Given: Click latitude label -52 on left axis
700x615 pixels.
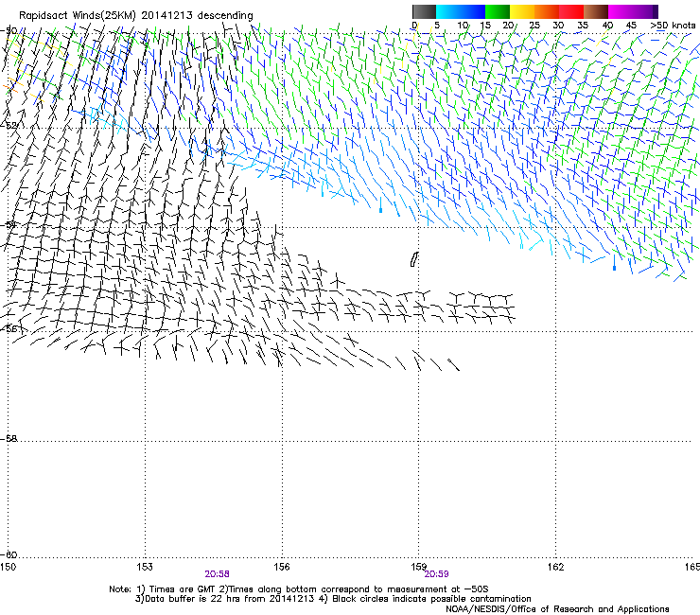Looking at the screenshot, I should point(9,126).
